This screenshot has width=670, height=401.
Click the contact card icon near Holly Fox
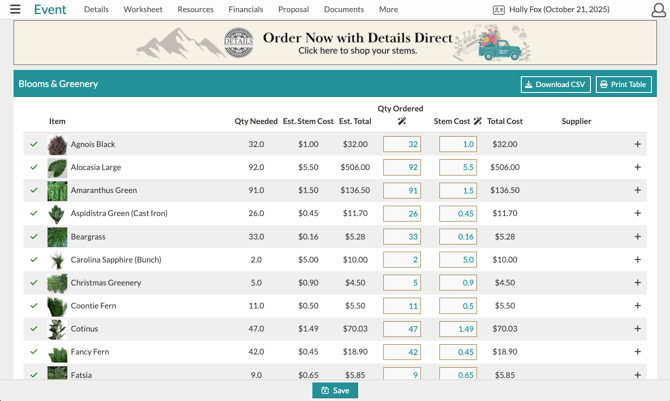(x=498, y=10)
